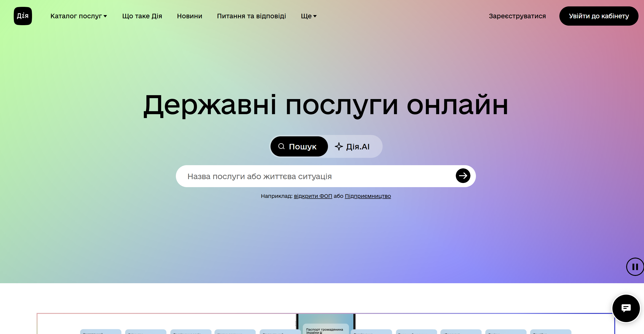Select the Пошук search mode
This screenshot has height=334, width=644.
(299, 146)
